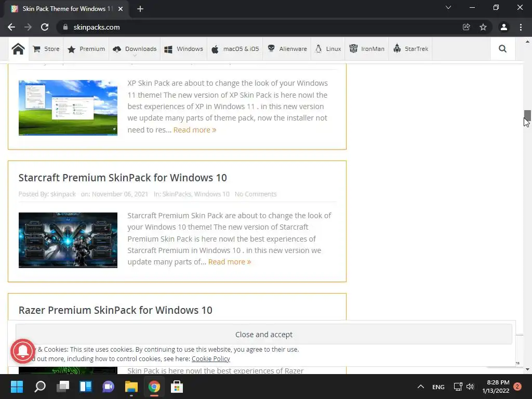
Task: Open SkinPacks category under Starcraft post
Action: pos(177,194)
